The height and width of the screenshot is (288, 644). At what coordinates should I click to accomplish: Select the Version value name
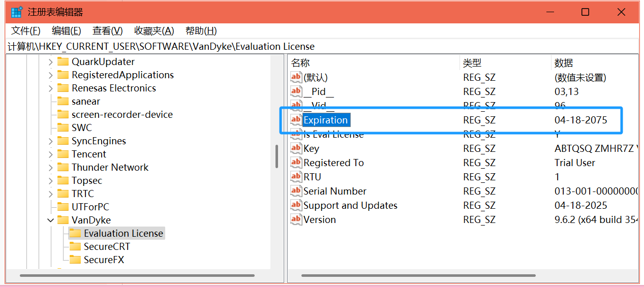(x=320, y=219)
